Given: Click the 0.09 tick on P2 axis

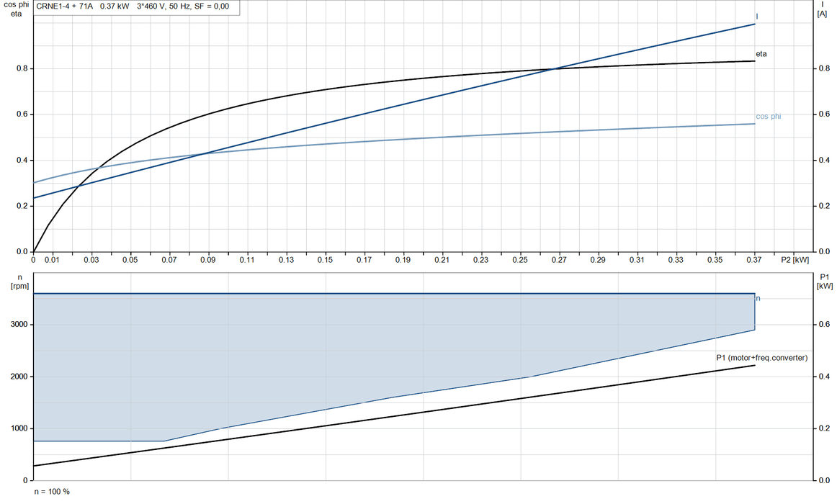Looking at the screenshot, I should 208,260.
